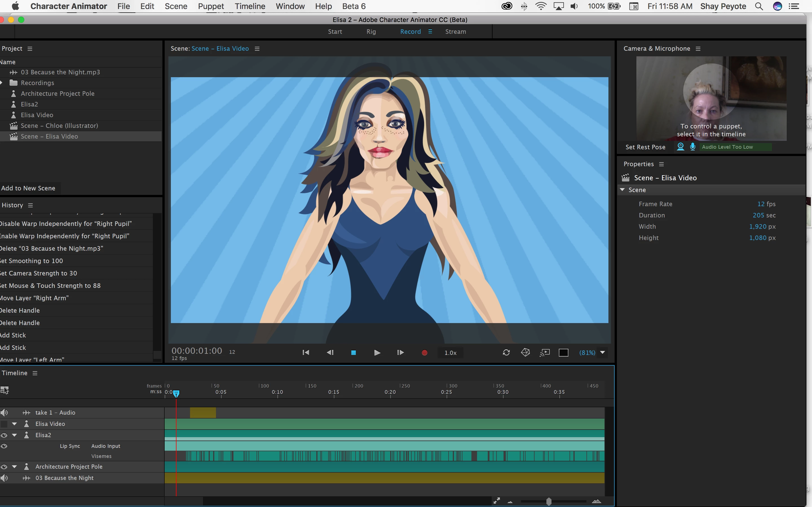The height and width of the screenshot is (507, 812).
Task: Toggle the webcam input icon
Action: (x=680, y=147)
